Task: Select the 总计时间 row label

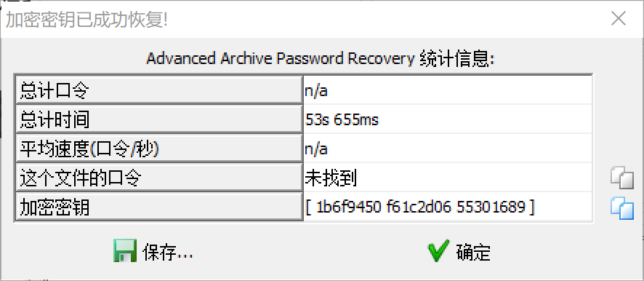Action: pyautogui.click(x=159, y=119)
